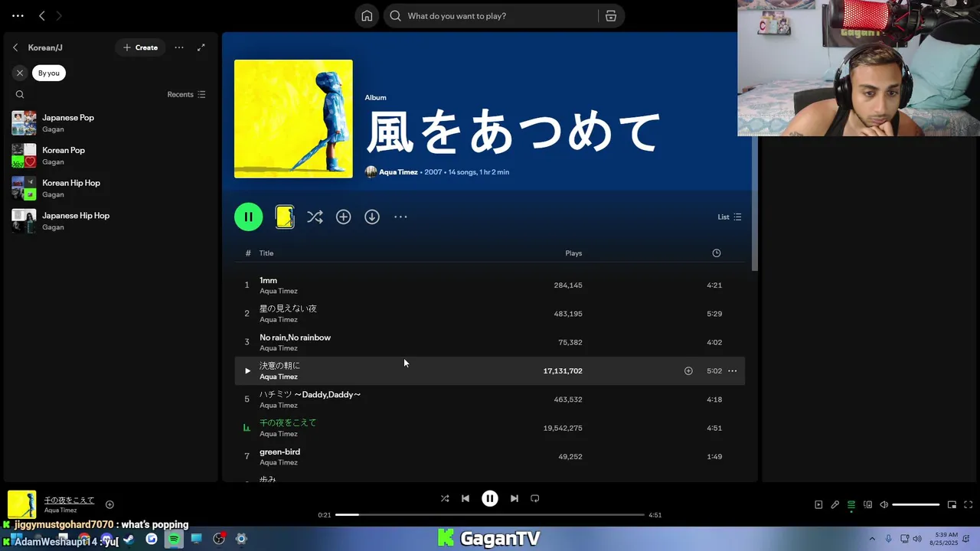Show hidden system tray icons
Viewport: 980px width, 551px height.
point(871,539)
